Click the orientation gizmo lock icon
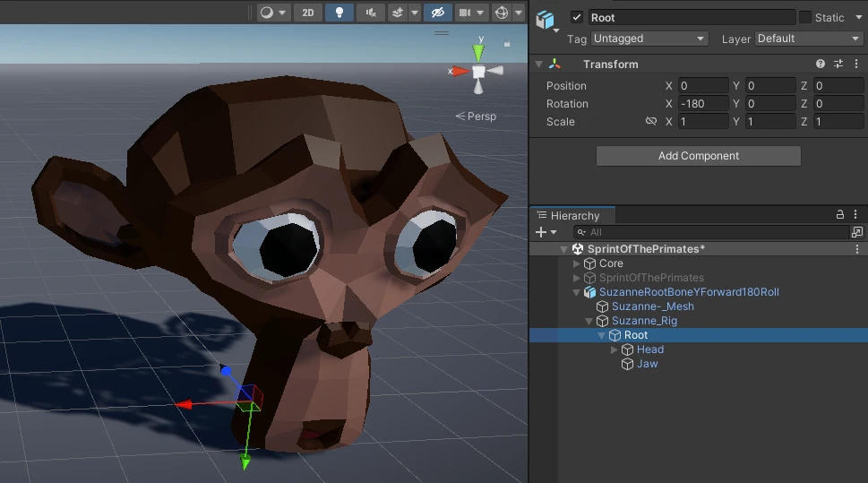Viewport: 868px width, 483px height. pos(506,44)
